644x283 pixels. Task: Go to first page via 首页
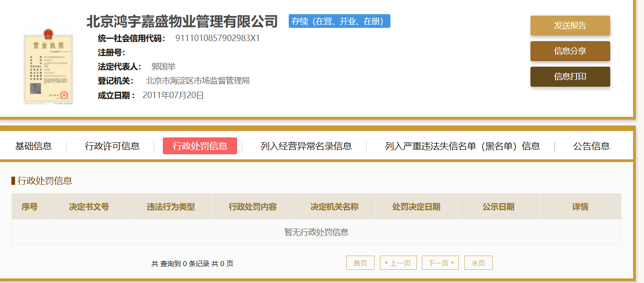pyautogui.click(x=360, y=263)
